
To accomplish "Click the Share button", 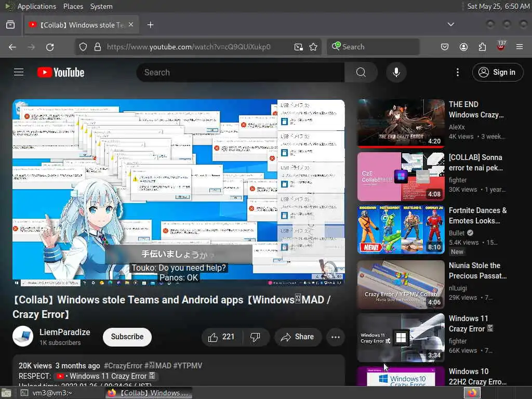I will [298, 337].
